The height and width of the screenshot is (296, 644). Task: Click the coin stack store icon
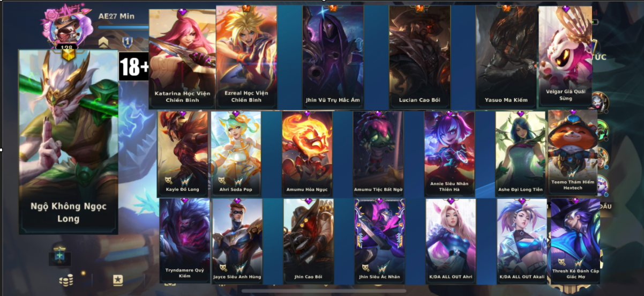(x=66, y=280)
